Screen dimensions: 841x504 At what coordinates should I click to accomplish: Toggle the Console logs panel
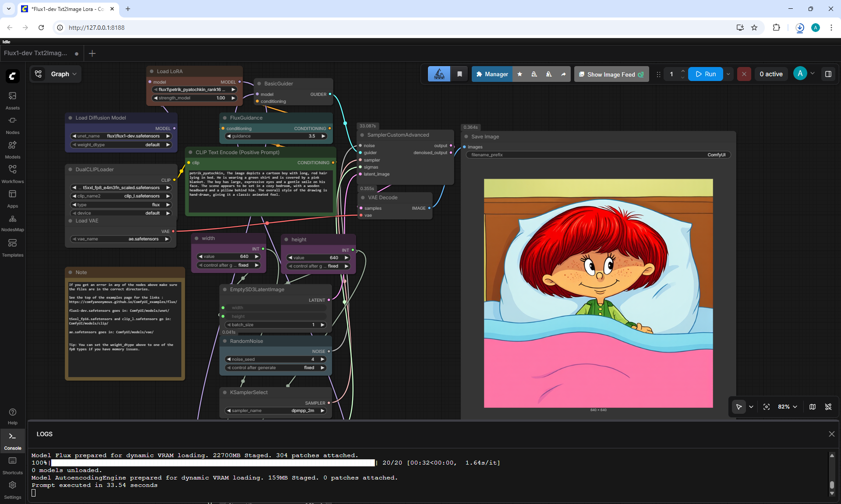pyautogui.click(x=12, y=441)
